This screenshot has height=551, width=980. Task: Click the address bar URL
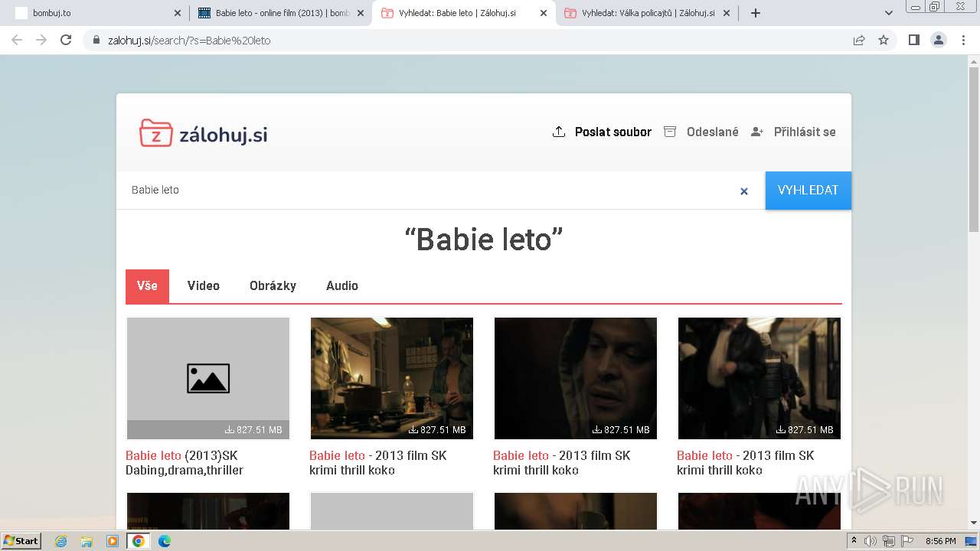189,41
